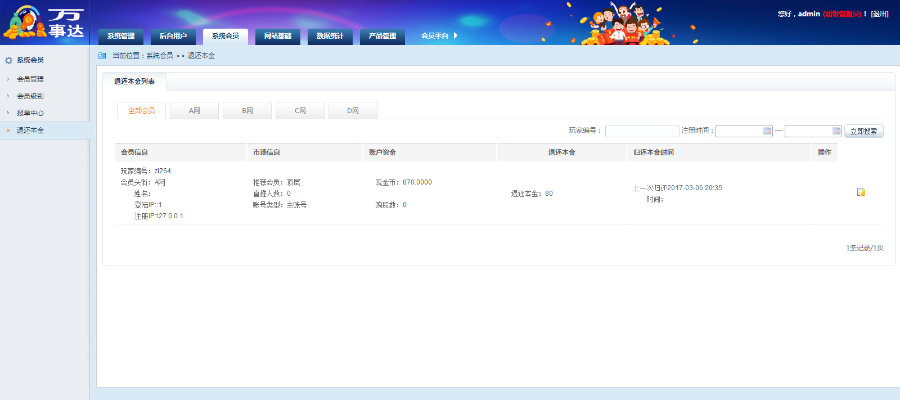This screenshot has width=900, height=400.
Task: Click the 退出 logout link
Action: click(879, 14)
